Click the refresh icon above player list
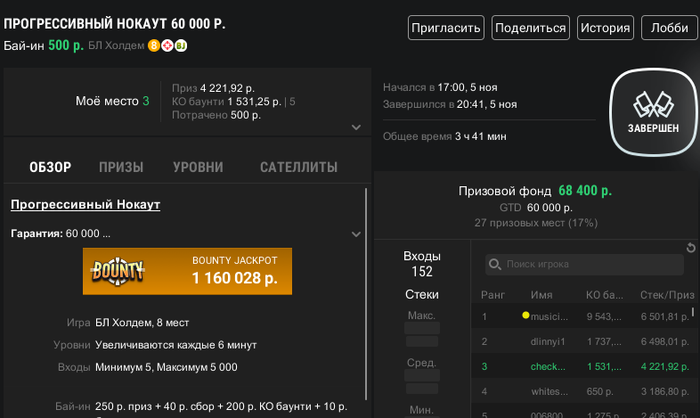This screenshot has width=700, height=418. 691,247
